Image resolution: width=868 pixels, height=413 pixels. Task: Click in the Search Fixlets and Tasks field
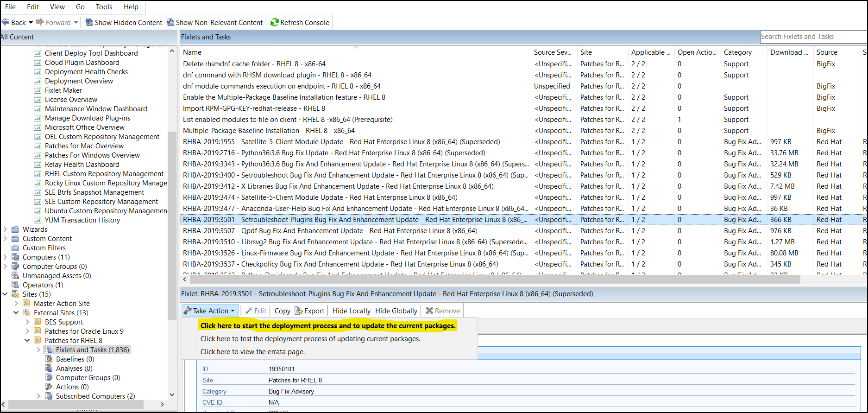pyautogui.click(x=812, y=37)
